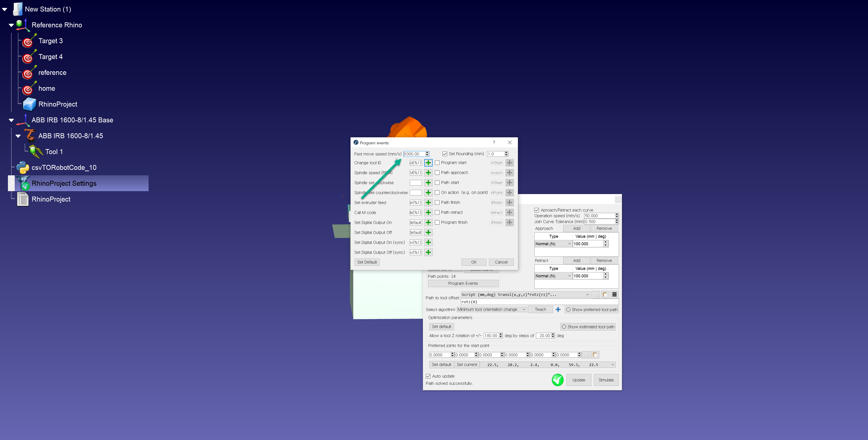Open the hamburger menu beside the tool offset field
Viewport: 868px width, 440px height.
click(x=614, y=295)
